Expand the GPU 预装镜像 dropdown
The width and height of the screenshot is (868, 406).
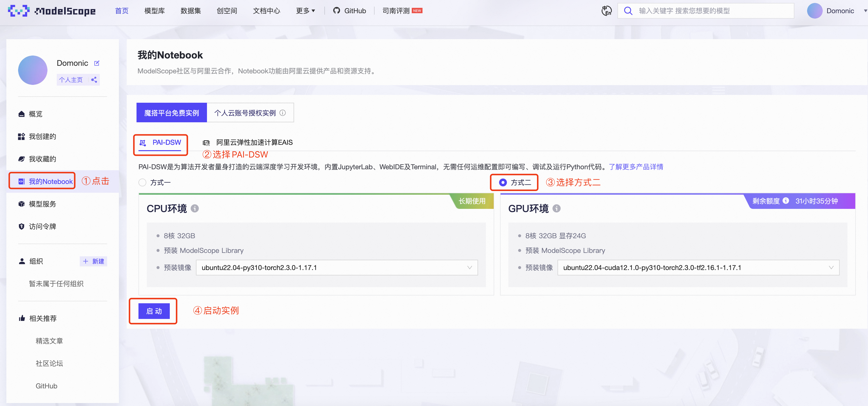pyautogui.click(x=698, y=268)
